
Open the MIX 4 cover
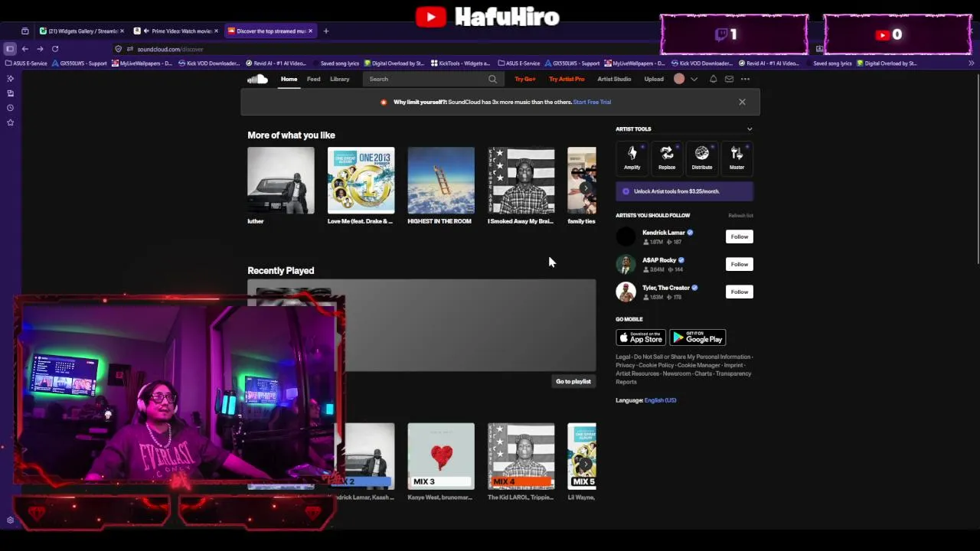tap(521, 456)
